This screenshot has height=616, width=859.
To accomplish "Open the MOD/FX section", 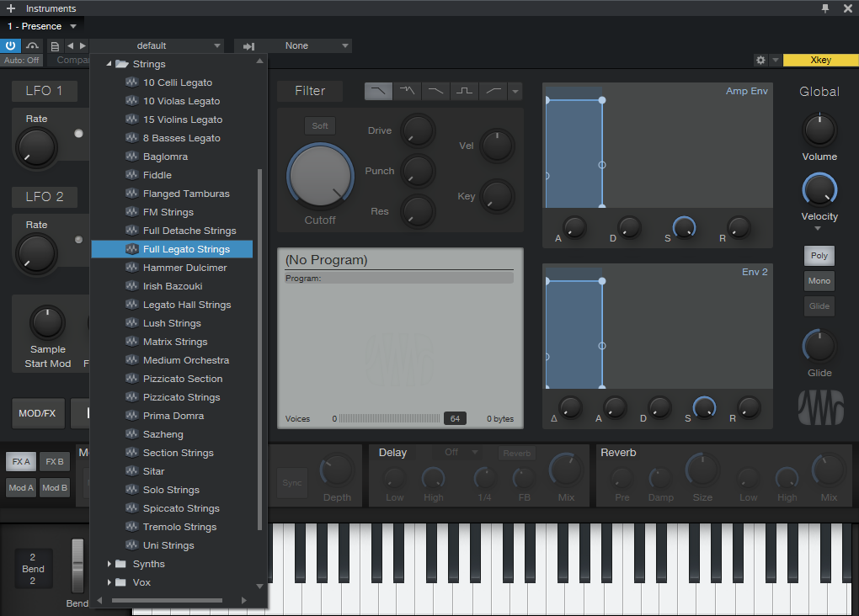I will [x=37, y=413].
